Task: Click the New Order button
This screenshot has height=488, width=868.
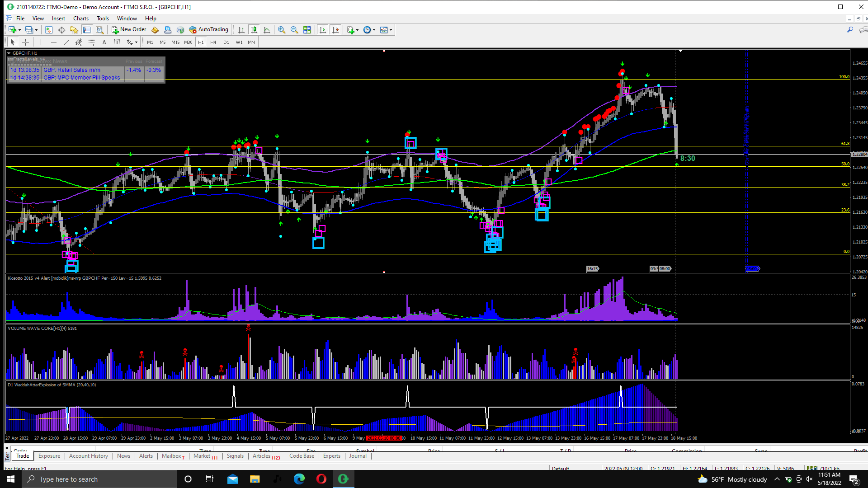Action: pyautogui.click(x=129, y=30)
